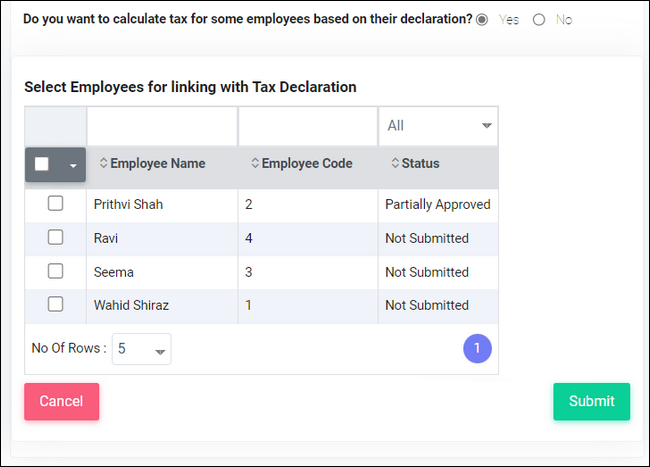Sort table by the Status column icon
Image resolution: width=650 pixels, height=467 pixels.
(395, 163)
